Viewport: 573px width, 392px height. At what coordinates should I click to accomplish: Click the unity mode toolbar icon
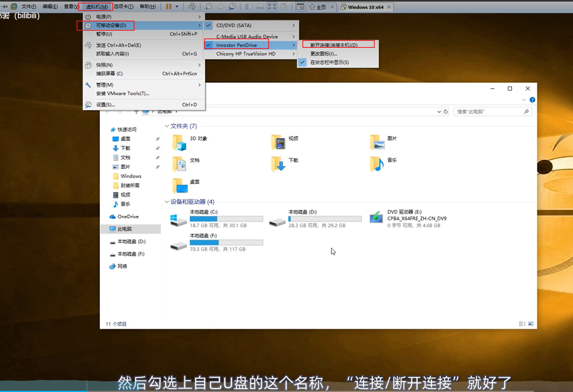(x=284, y=7)
